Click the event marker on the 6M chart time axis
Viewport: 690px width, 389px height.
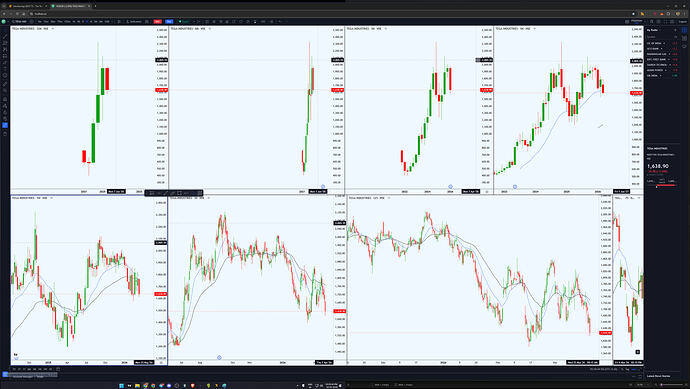[323, 187]
